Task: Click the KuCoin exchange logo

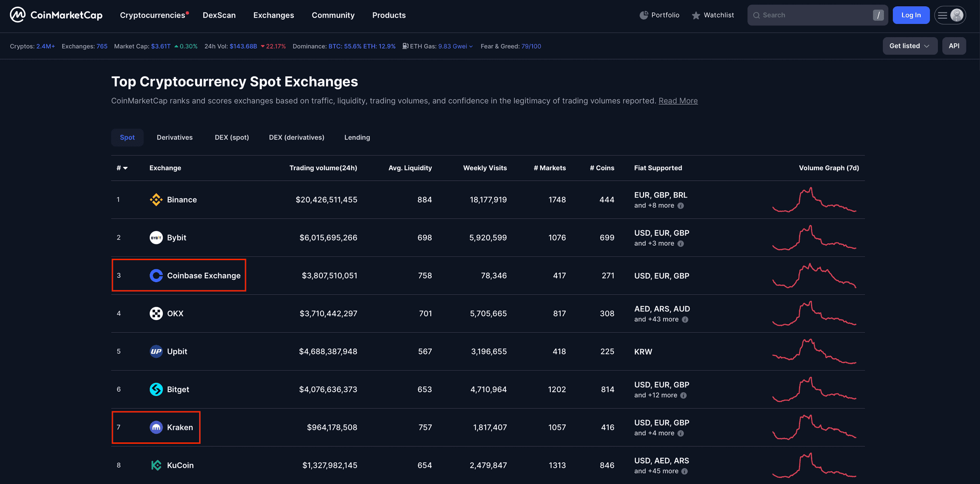Action: 156,465
